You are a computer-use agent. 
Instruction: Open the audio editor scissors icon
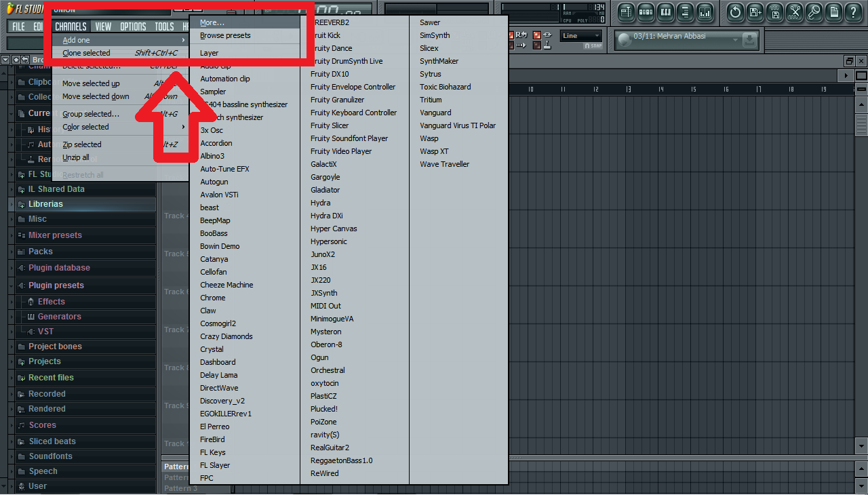(x=795, y=12)
